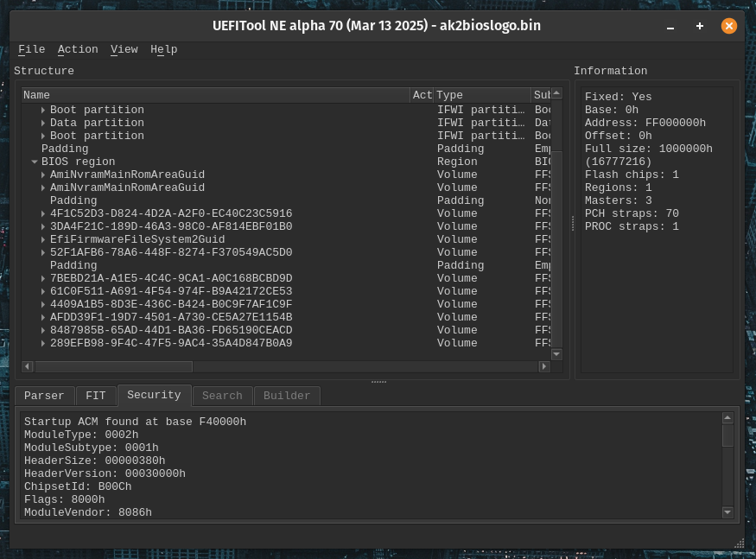Switch to the FIT tab
This screenshot has height=559, width=756.
click(95, 396)
